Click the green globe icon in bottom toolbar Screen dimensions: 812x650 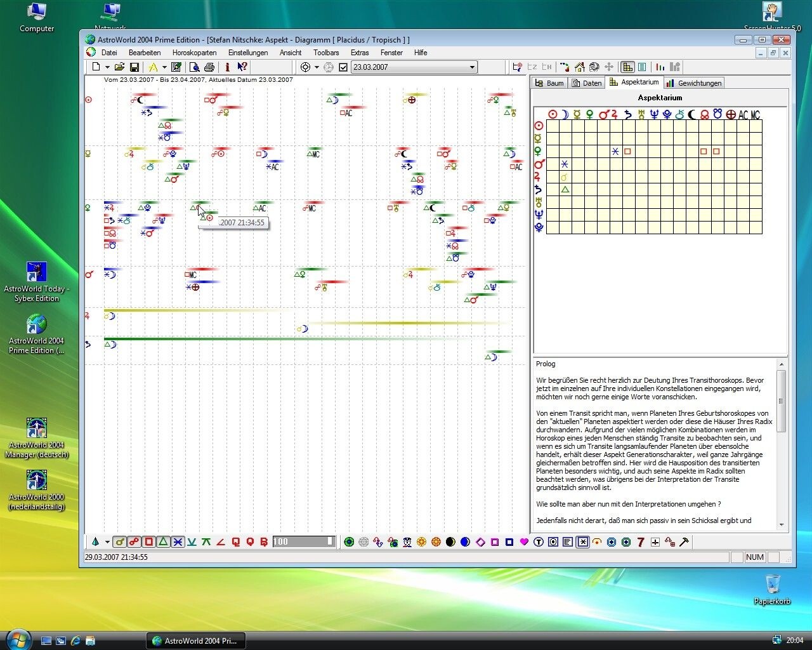click(349, 541)
